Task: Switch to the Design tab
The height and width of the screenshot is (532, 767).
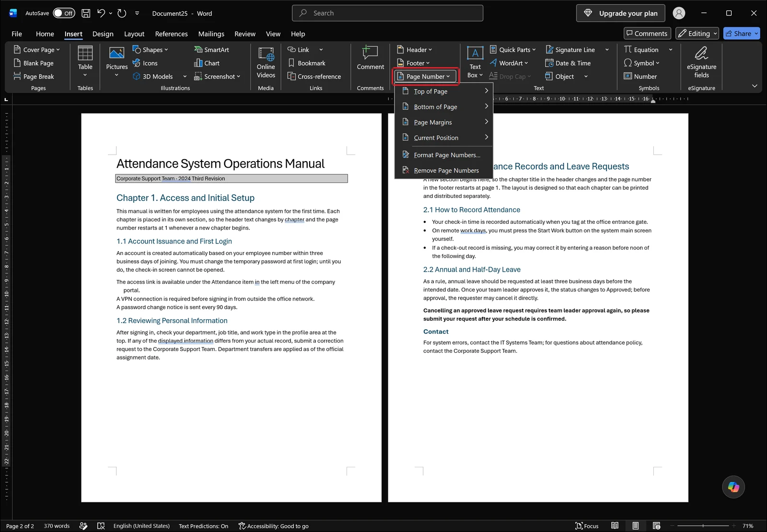Action: 103,34
